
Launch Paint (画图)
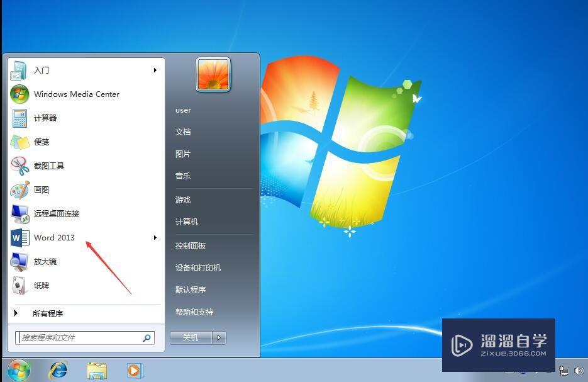click(42, 189)
